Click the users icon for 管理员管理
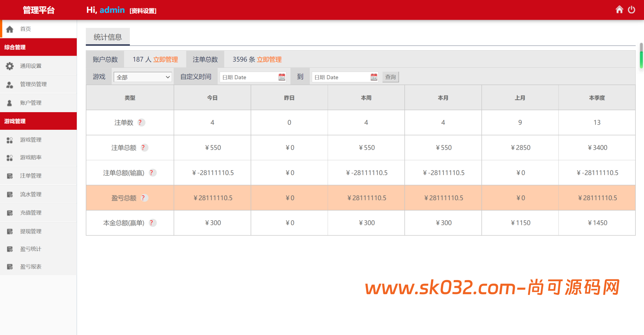Screen dimensions: 644x335 10,85
